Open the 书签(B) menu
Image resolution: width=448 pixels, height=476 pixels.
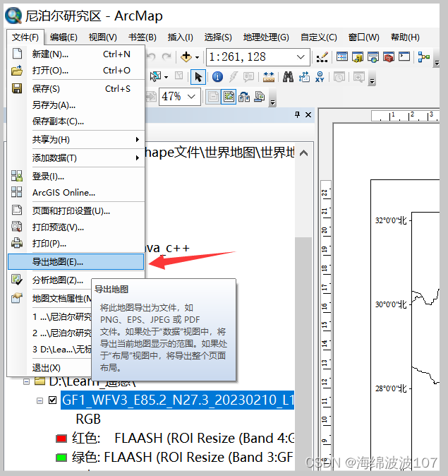pyautogui.click(x=143, y=37)
